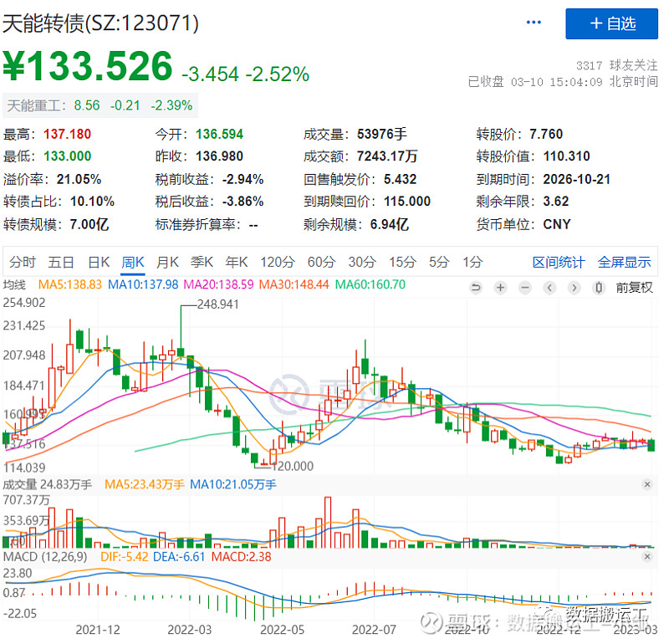Choose the 60分 interval tab
This screenshot has height=644, width=669.
point(321,262)
